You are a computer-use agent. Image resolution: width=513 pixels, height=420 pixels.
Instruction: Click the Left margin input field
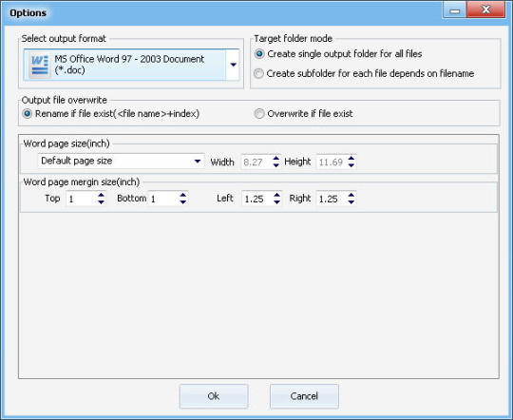[257, 199]
